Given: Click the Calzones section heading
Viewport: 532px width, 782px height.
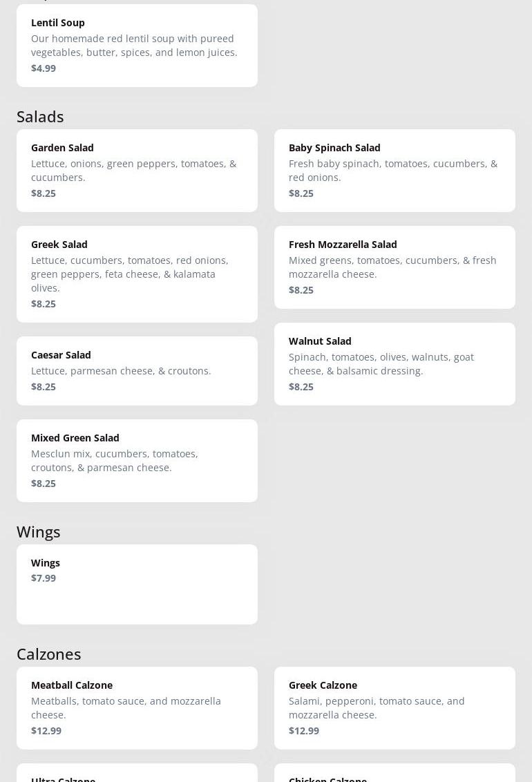Looking at the screenshot, I should tap(49, 654).
